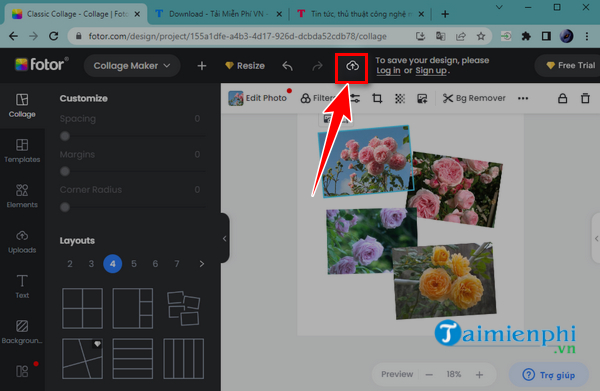
Task: Click the Log in link
Action: point(388,71)
